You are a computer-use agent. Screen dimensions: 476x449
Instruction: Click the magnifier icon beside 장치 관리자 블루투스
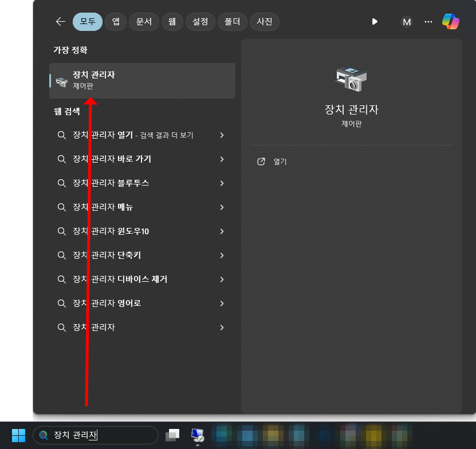pyautogui.click(x=61, y=183)
